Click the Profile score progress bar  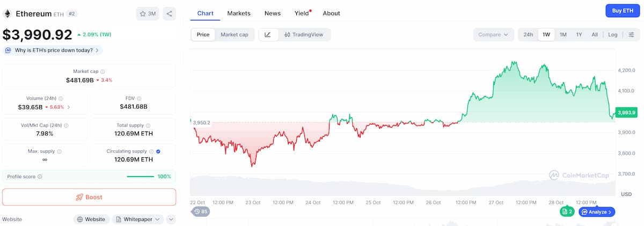point(141,177)
